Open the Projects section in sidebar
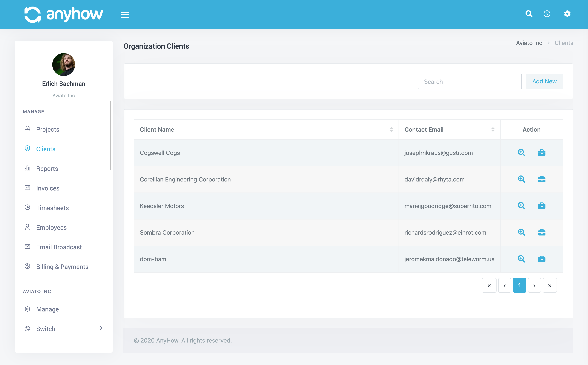This screenshot has height=365, width=588. 48,129
